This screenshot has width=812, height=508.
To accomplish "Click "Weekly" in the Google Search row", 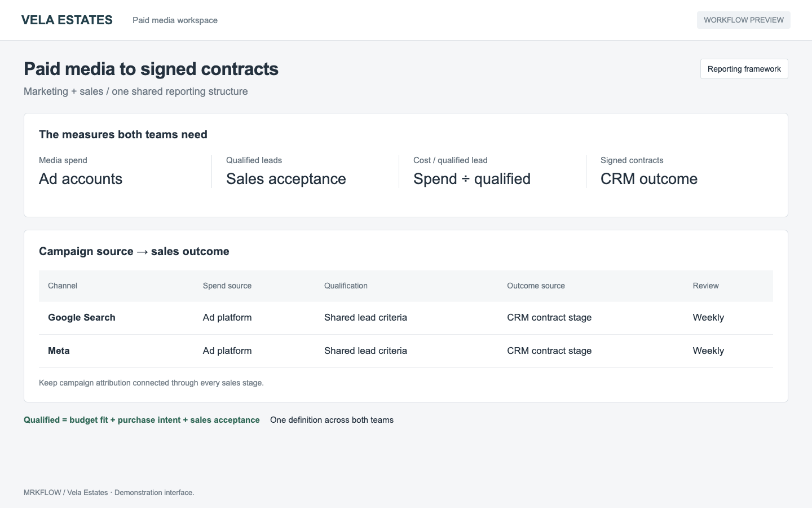I will (x=708, y=317).
